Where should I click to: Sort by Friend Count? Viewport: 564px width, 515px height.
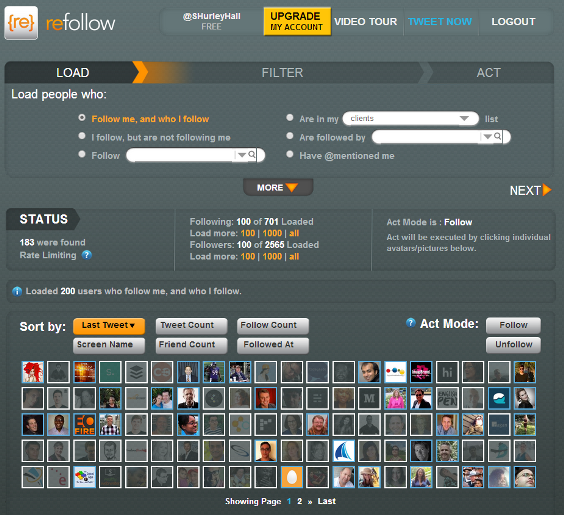191,345
